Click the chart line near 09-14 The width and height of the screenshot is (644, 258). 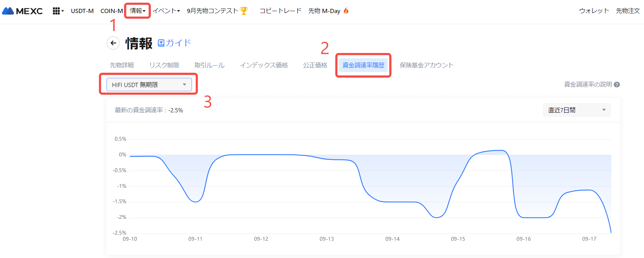[x=392, y=202]
